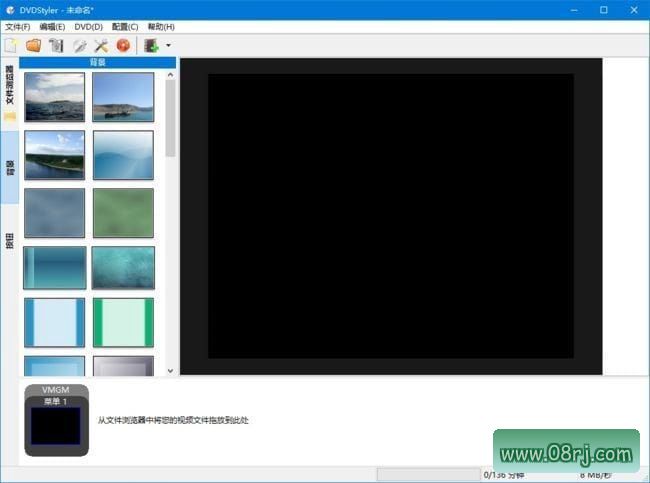Select the blue sky island background thumbnail
The image size is (650, 483).
tap(123, 97)
